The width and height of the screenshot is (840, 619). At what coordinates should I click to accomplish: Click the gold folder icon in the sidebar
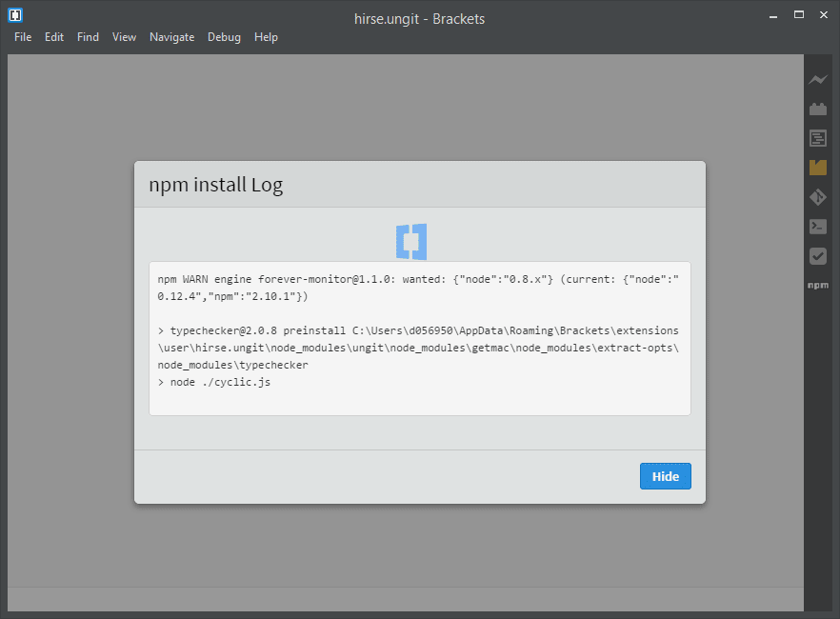(x=818, y=167)
